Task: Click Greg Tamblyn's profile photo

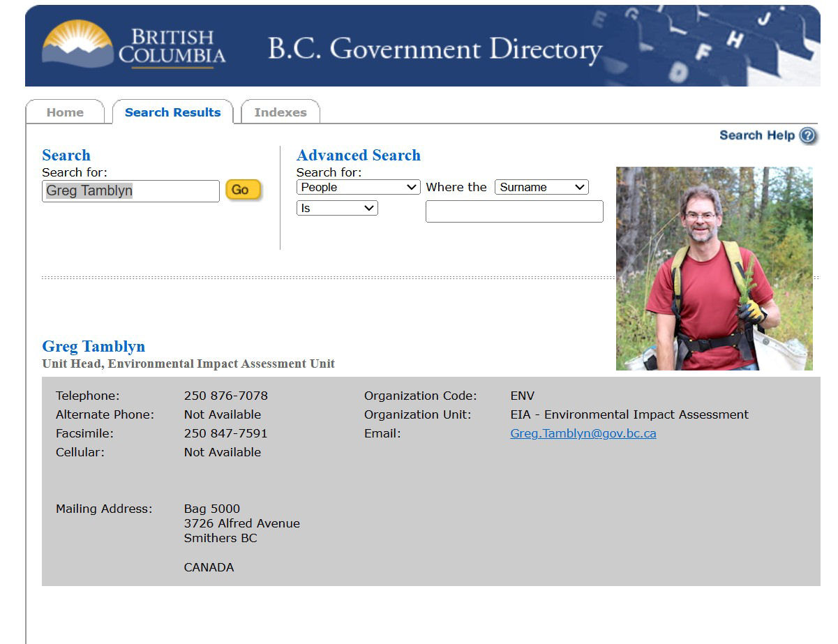Action: (x=714, y=269)
